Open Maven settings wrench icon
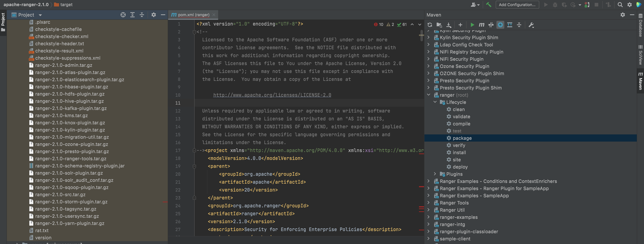644x244 pixels. coord(531,25)
